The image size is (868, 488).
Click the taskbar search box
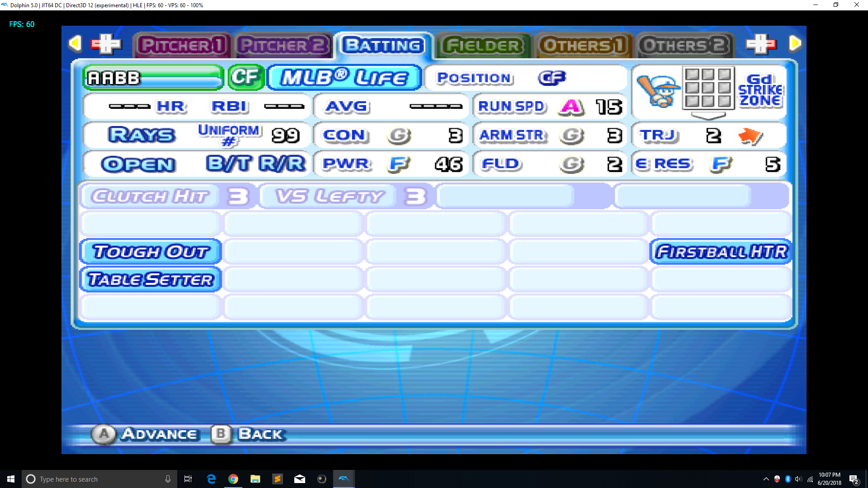pos(99,479)
